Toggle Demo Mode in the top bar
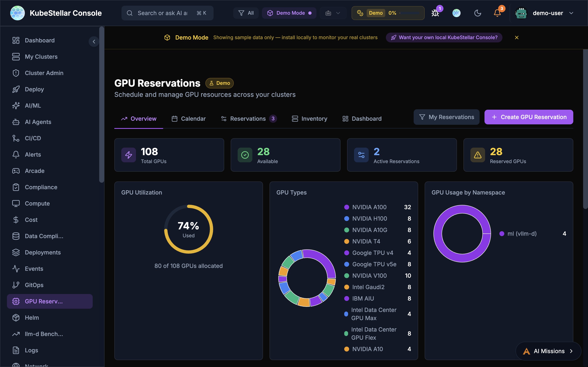This screenshot has height=367, width=588. coord(289,13)
